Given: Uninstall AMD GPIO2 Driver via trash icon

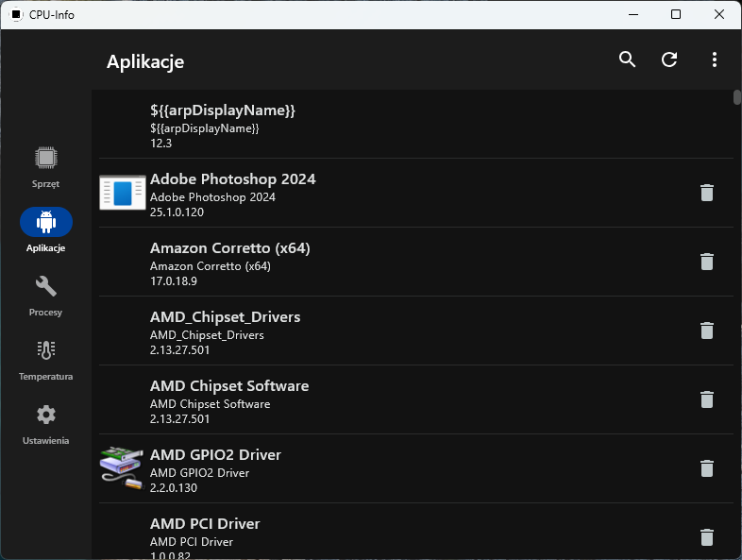Looking at the screenshot, I should pos(706,468).
